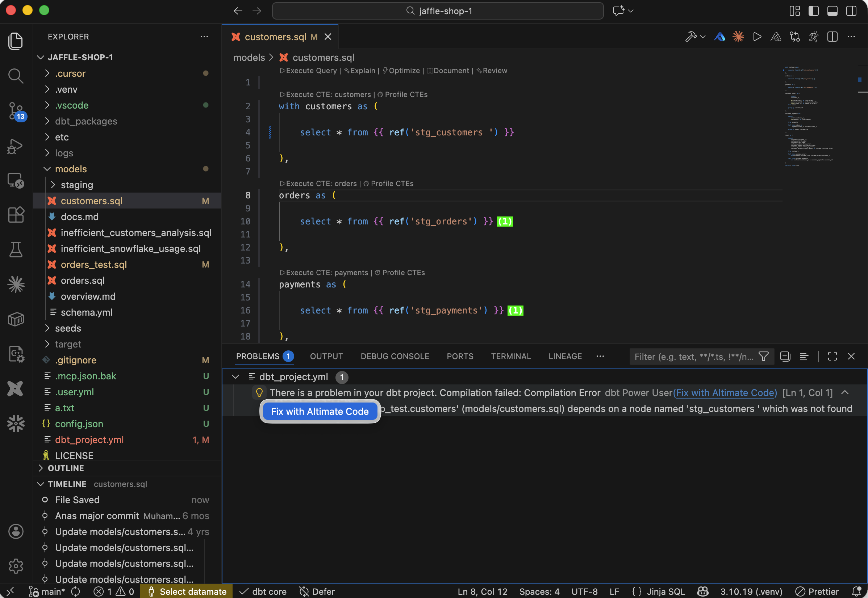This screenshot has height=598, width=868.
Task: Open the Snowflake sidebar icon
Action: pyautogui.click(x=15, y=424)
